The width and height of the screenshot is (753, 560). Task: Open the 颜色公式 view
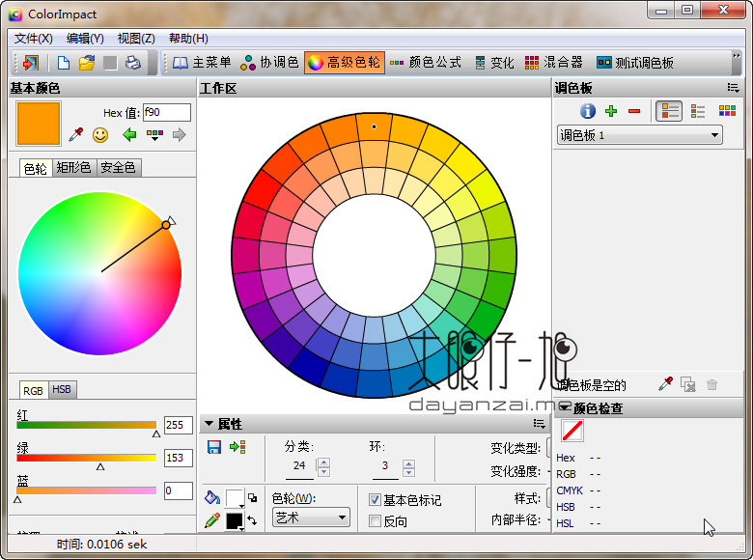tap(426, 63)
